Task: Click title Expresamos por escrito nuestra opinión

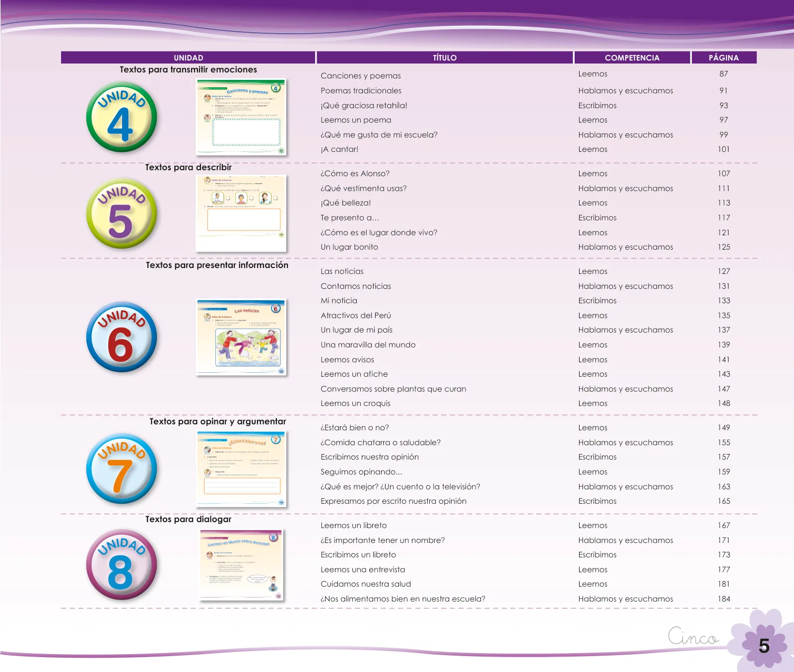Action: coord(394,501)
